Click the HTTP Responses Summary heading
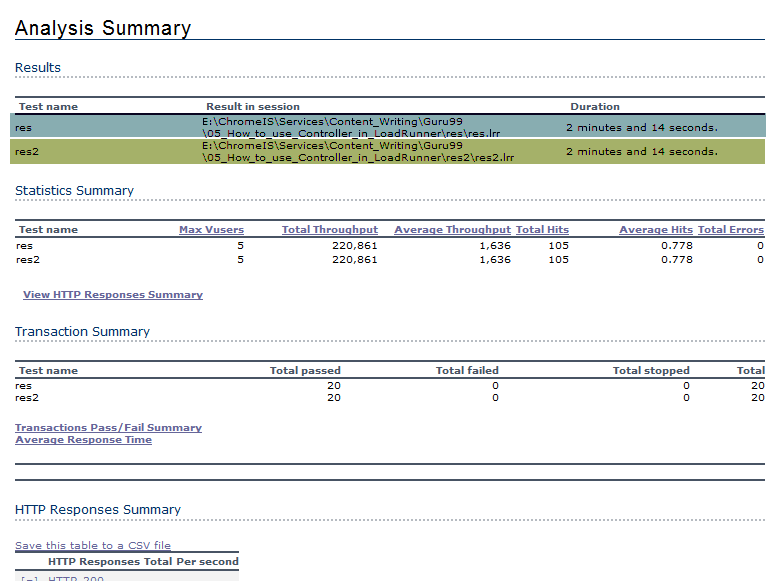Screen dimensions: 777x581 (x=98, y=510)
